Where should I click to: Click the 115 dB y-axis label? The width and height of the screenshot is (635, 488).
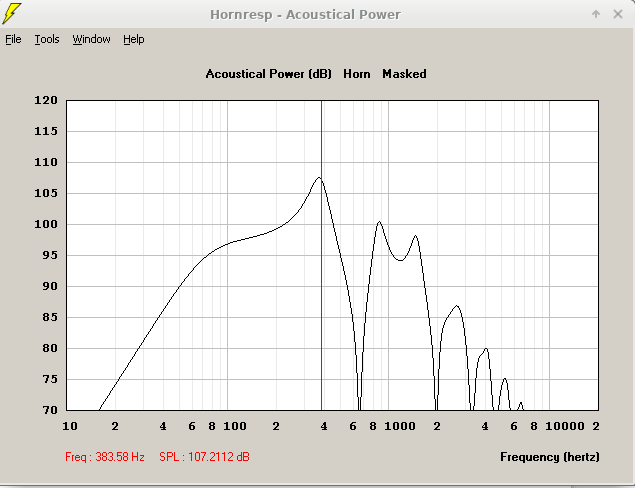pyautogui.click(x=46, y=131)
